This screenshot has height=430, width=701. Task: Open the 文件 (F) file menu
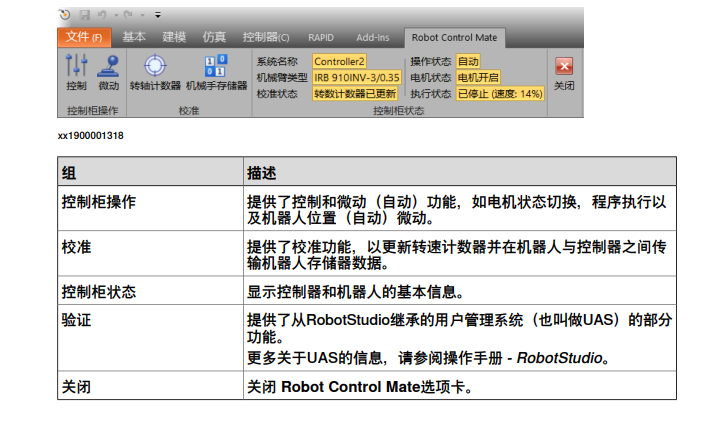[x=84, y=37]
